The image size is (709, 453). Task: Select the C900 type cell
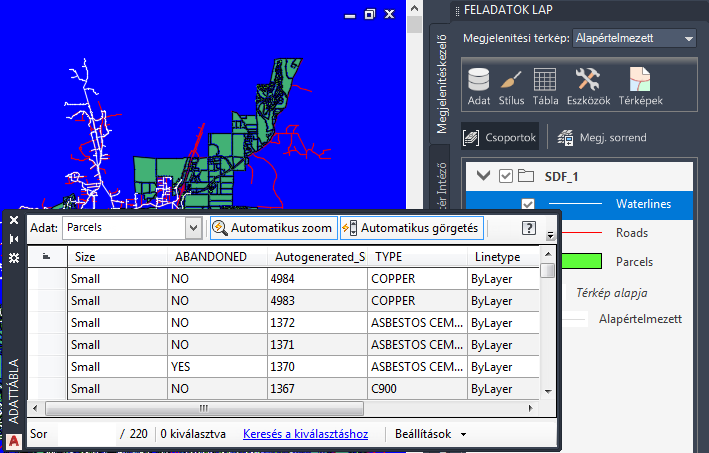[x=417, y=389]
